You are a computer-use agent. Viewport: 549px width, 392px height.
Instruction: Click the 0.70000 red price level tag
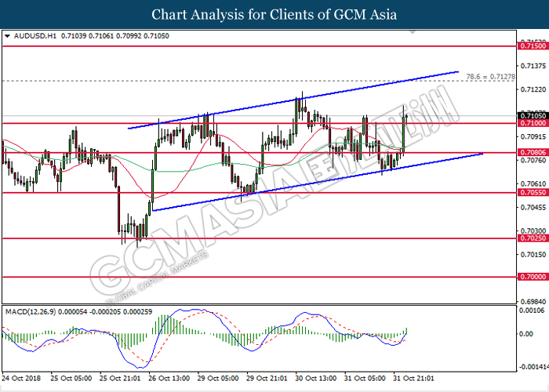533,277
